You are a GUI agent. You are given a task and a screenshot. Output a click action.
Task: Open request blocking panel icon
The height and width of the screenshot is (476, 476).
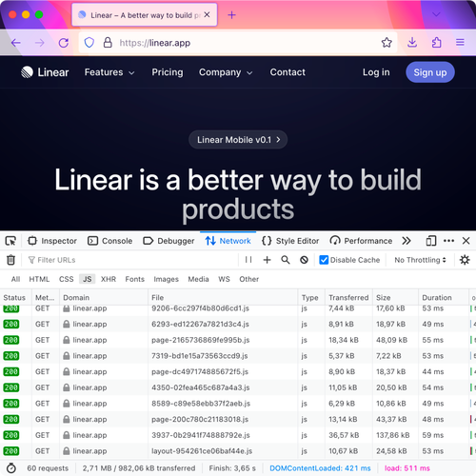click(304, 260)
